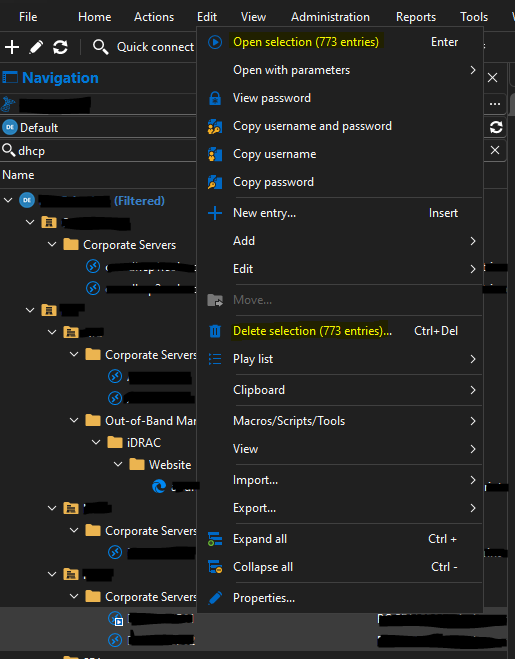515x659 pixels.
Task: Click the pencil edit toolbar icon
Action: coord(36,47)
